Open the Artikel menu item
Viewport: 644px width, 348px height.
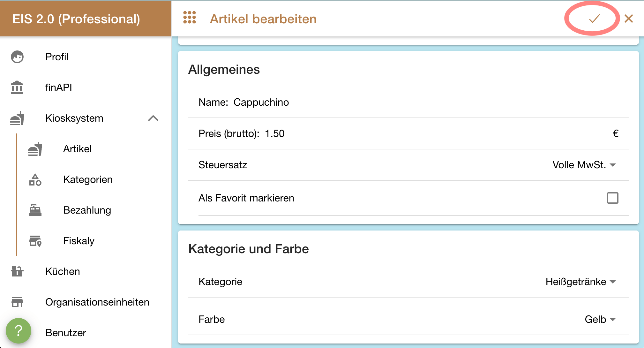[x=77, y=149]
